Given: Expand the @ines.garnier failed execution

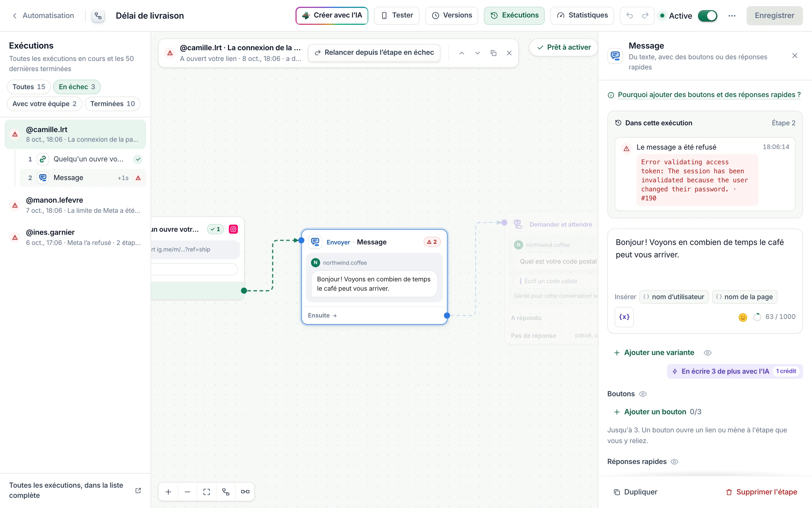Looking at the screenshot, I should [x=76, y=237].
